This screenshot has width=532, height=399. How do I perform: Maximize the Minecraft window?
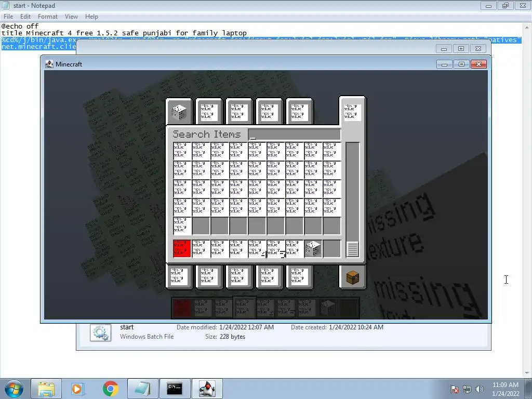(461, 64)
